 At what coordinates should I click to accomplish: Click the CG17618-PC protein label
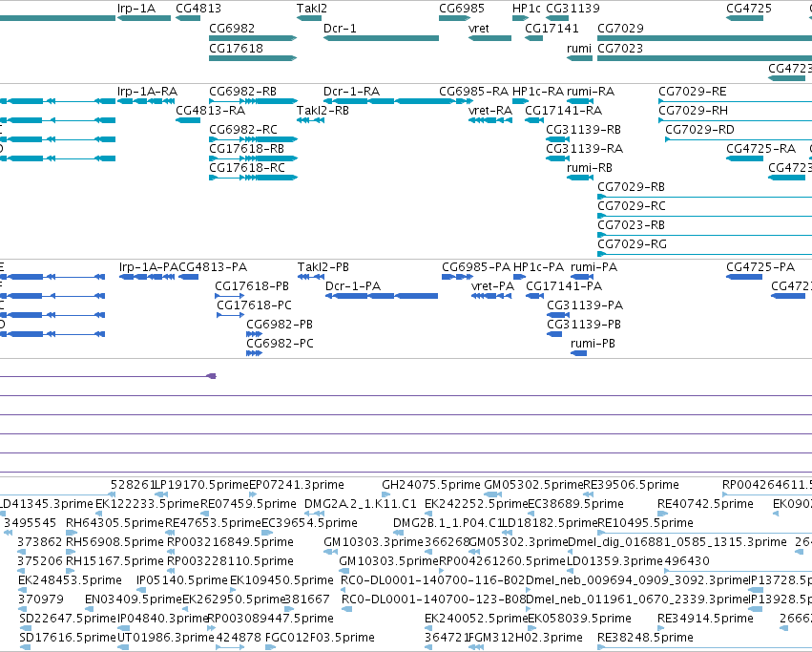click(x=254, y=305)
